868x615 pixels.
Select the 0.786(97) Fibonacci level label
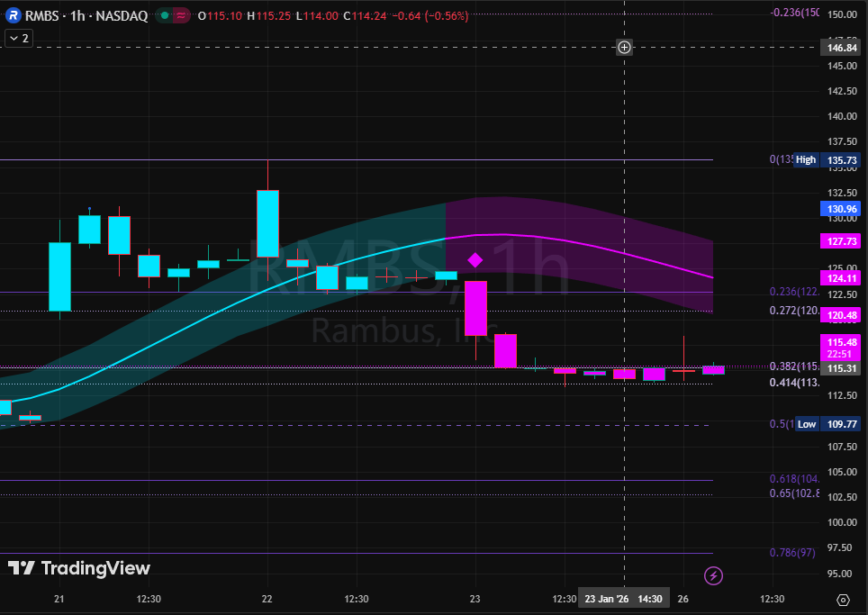click(792, 553)
